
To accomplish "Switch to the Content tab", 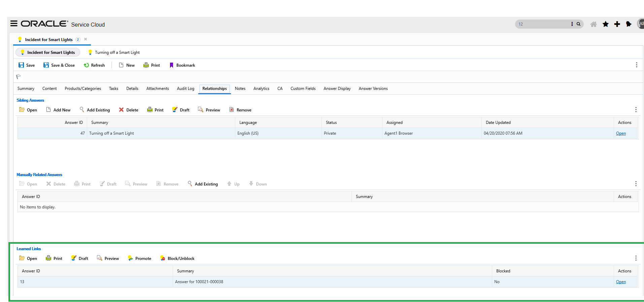I will click(x=49, y=89).
